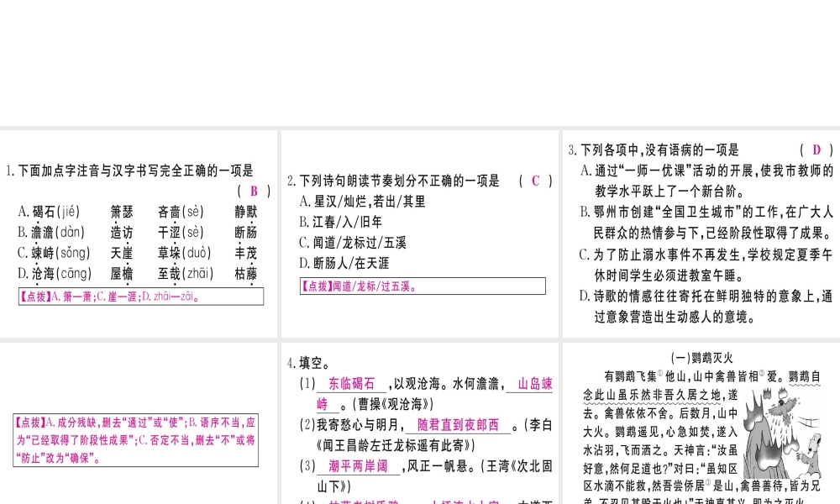The image size is (840, 504).
Task: Click the hint box 【点拨】闻道/龙标/过五溪
Action: (x=423, y=286)
